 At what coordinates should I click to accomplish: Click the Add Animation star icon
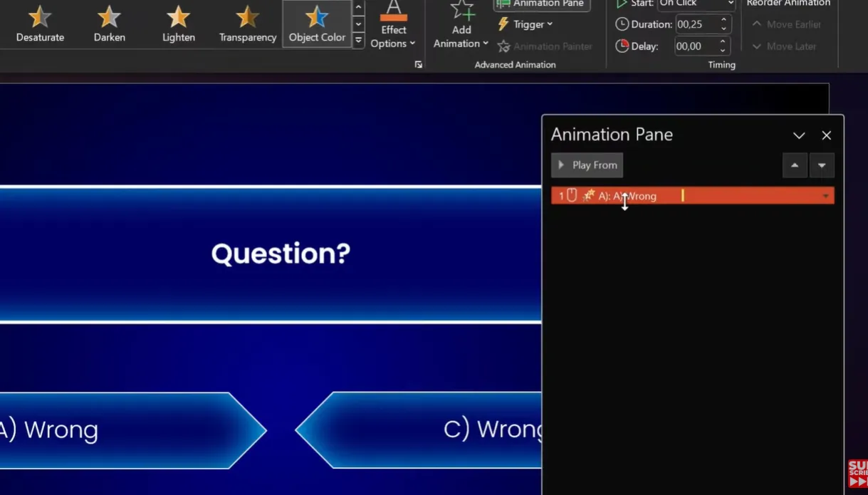[x=461, y=12]
